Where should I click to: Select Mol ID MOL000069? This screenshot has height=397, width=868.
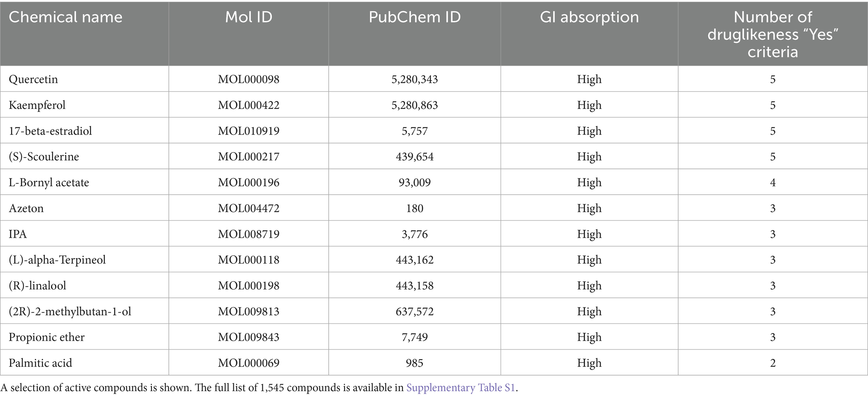click(x=248, y=363)
